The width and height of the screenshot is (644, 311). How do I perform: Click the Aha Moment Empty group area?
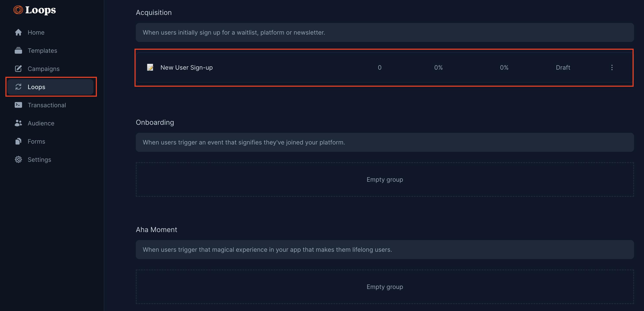click(x=384, y=287)
